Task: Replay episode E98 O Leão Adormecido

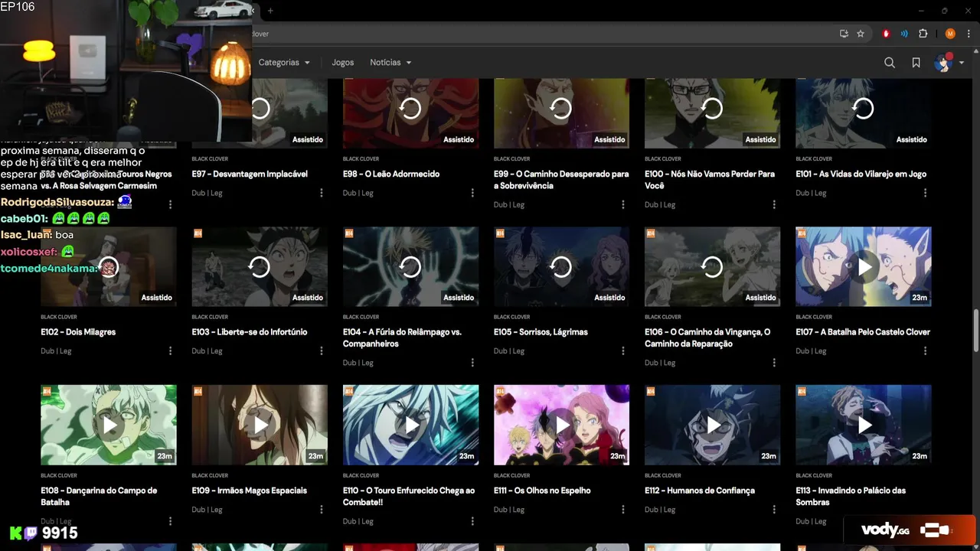Action: 410,109
